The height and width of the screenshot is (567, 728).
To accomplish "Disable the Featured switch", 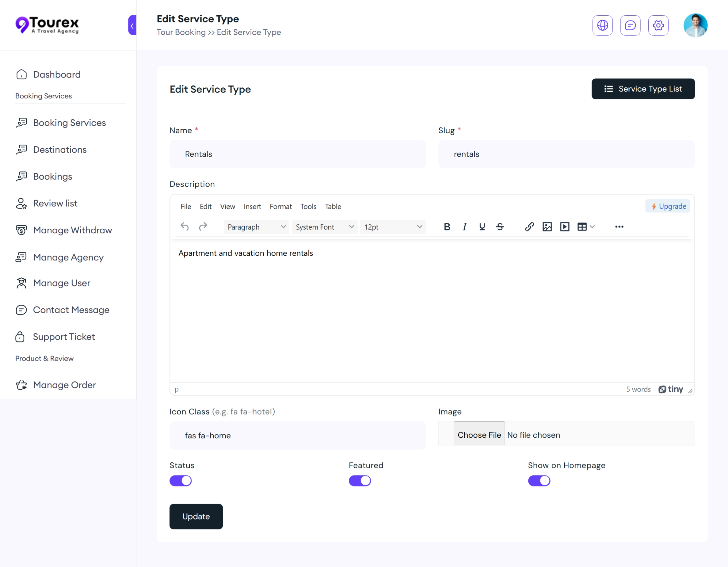I will [x=359, y=480].
